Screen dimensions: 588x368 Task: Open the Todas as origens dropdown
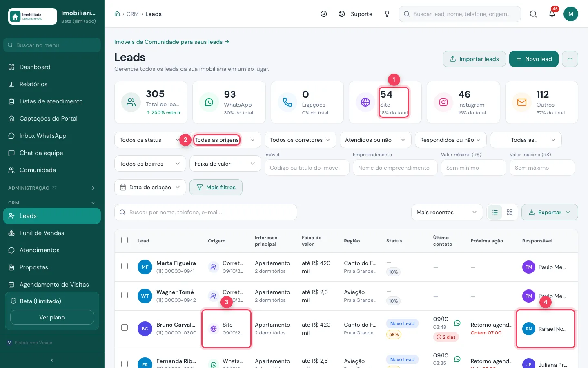tap(225, 140)
